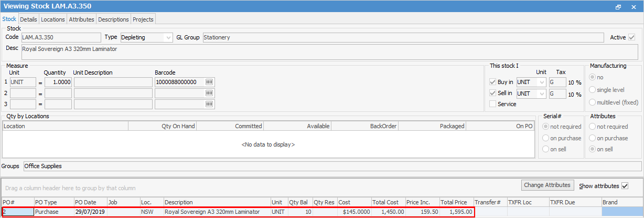Select the purchase order row for NSW
Image resolution: width=644 pixels, height=218 pixels.
coord(210,212)
